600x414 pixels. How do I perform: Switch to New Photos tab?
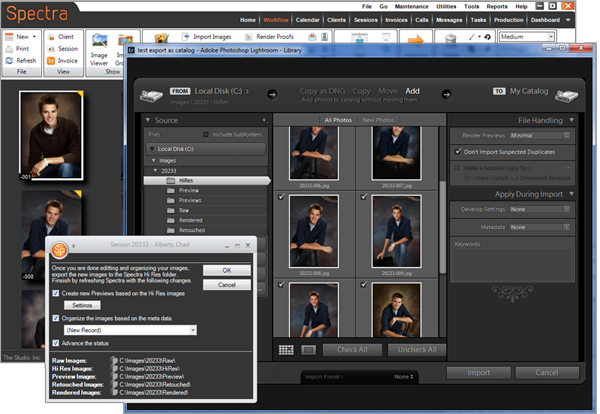click(378, 120)
